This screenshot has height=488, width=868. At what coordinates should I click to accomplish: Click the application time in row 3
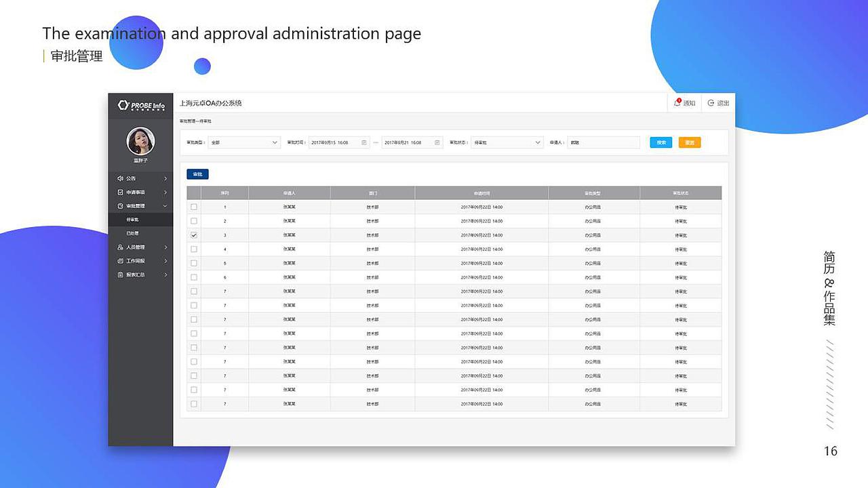(481, 235)
